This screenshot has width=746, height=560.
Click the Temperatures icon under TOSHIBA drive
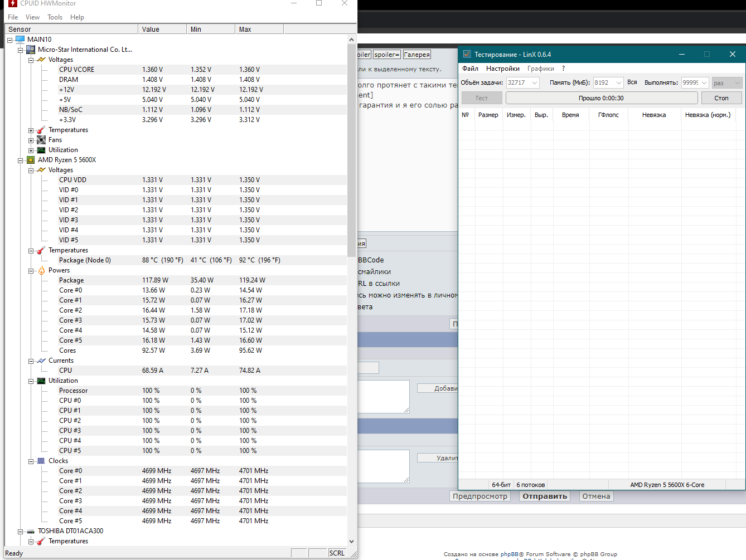[x=41, y=541]
